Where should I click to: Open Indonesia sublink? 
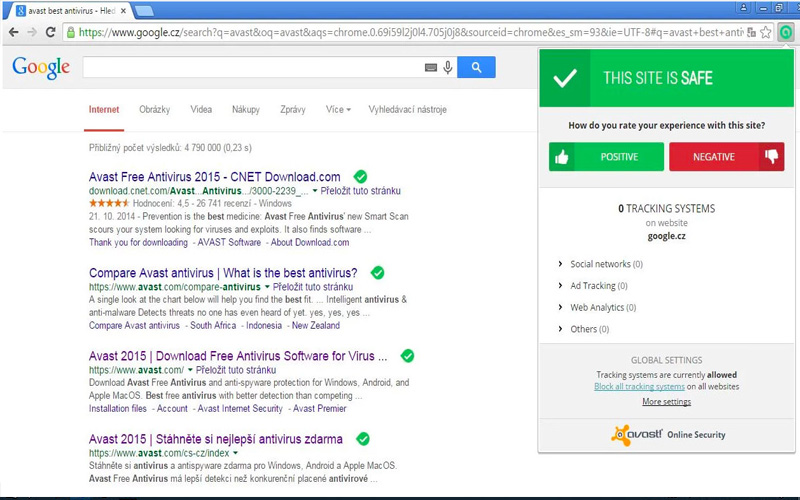tap(264, 326)
